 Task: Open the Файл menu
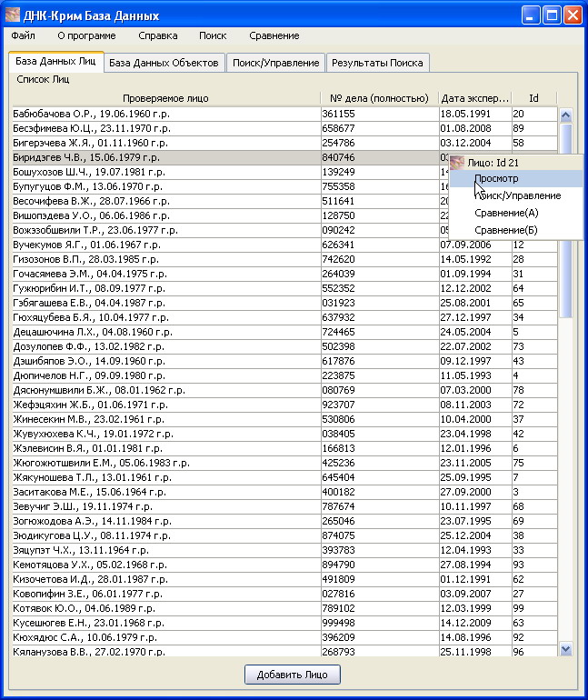click(x=24, y=35)
